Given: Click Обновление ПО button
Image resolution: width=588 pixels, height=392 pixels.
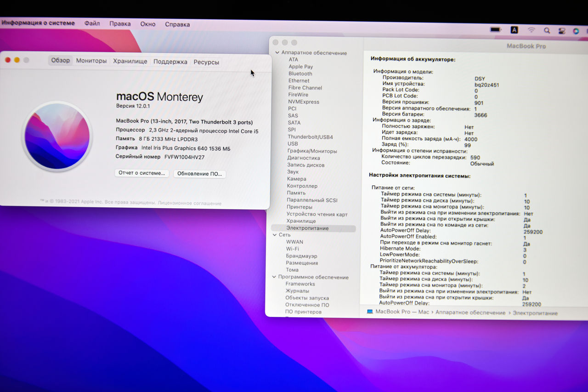Looking at the screenshot, I should pyautogui.click(x=199, y=174).
